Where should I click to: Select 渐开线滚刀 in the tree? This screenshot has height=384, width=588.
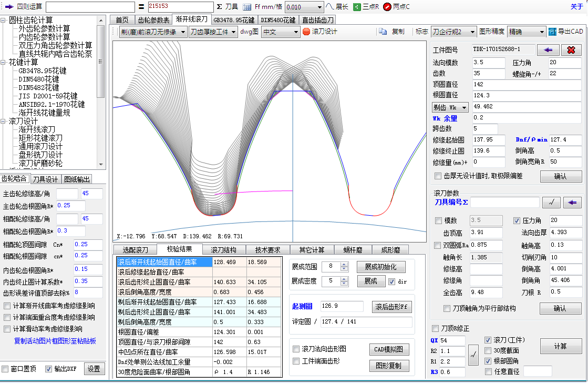[37, 129]
